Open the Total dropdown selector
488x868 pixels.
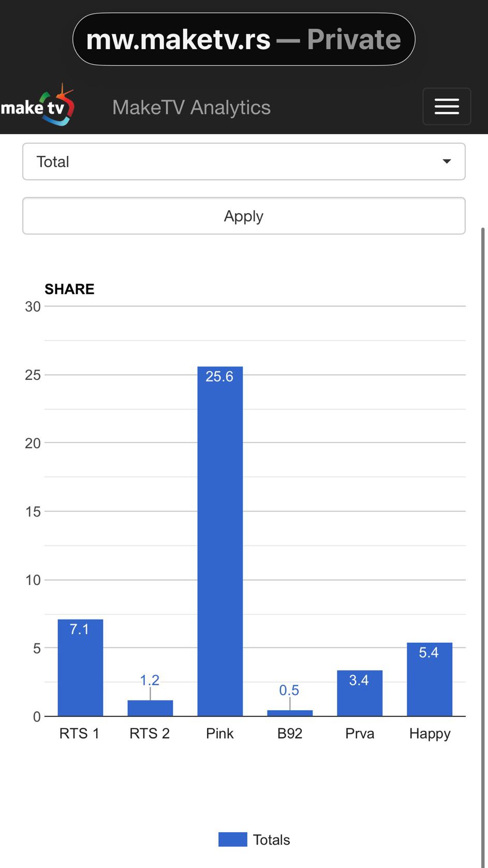(x=244, y=162)
